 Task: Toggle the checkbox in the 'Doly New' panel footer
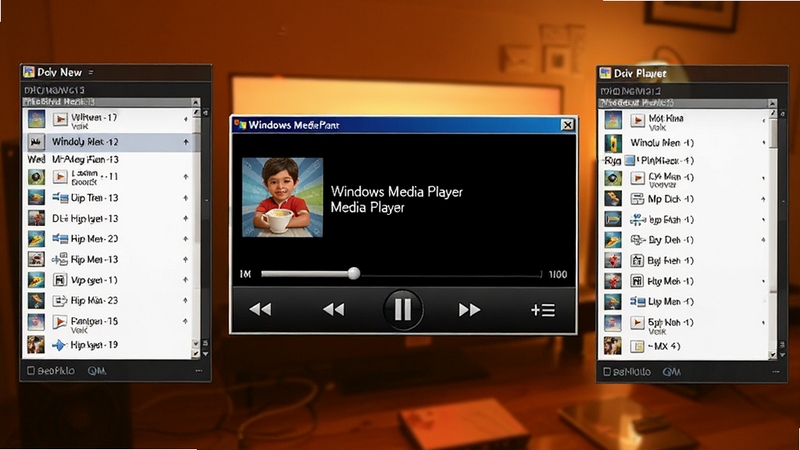point(31,370)
